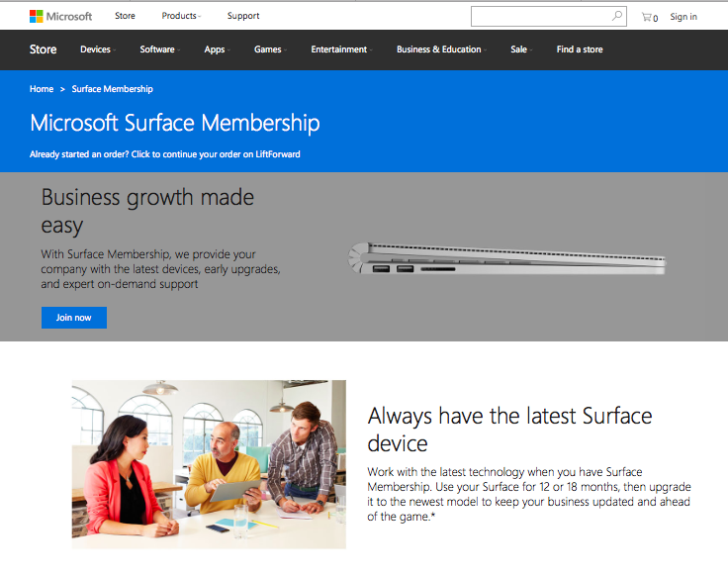Continue your order on LiftForward link
728x577 pixels.
click(165, 154)
